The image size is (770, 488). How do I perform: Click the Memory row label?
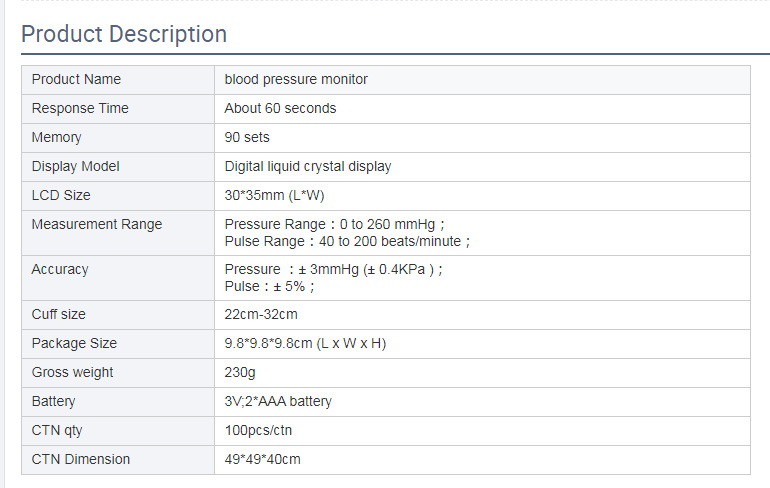[56, 137]
